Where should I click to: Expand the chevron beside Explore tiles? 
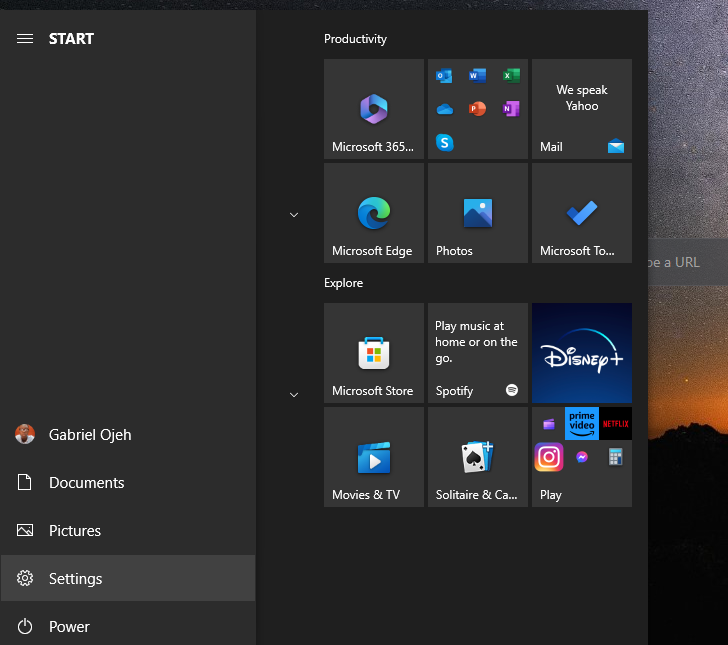pos(294,395)
